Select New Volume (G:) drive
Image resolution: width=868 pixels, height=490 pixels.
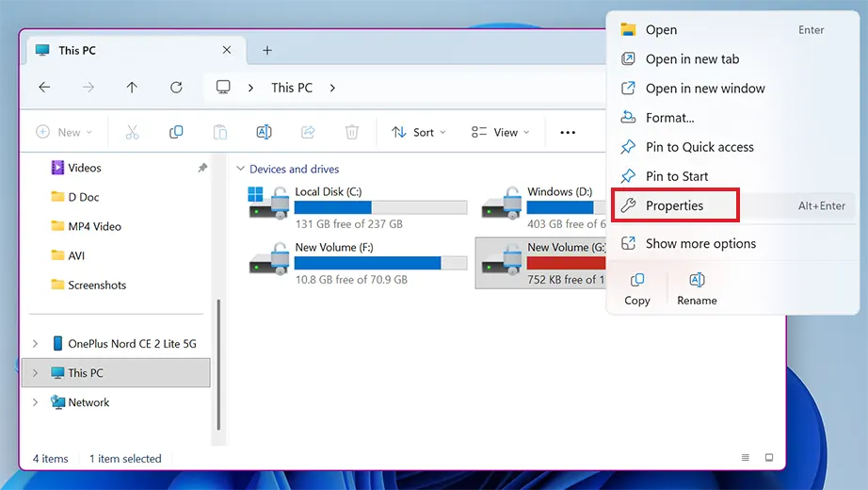pos(541,263)
